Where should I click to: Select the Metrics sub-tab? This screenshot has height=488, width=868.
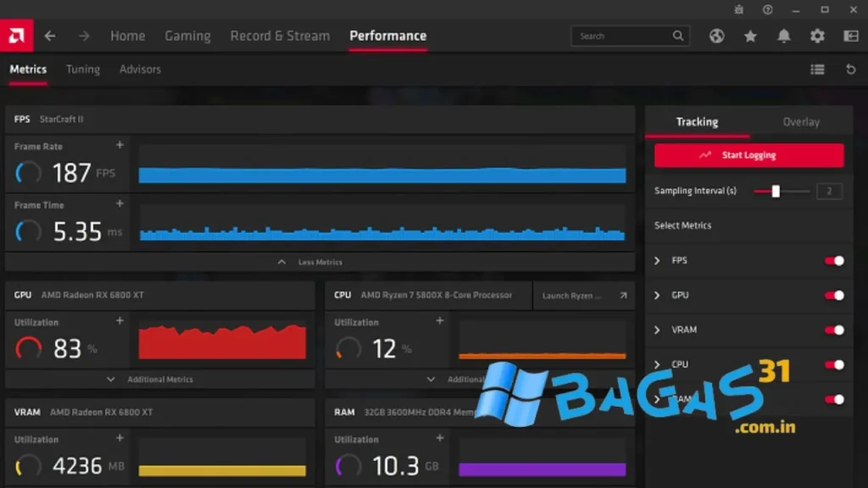(x=28, y=69)
